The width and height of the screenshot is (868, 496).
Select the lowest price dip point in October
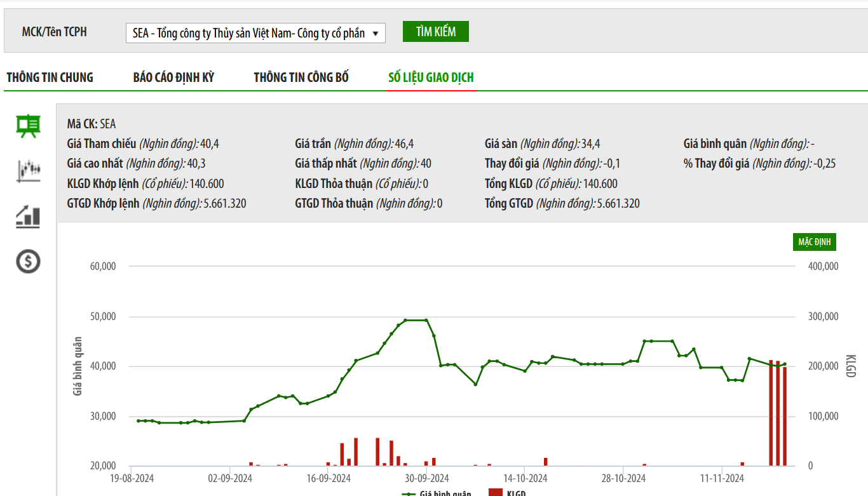coord(475,384)
